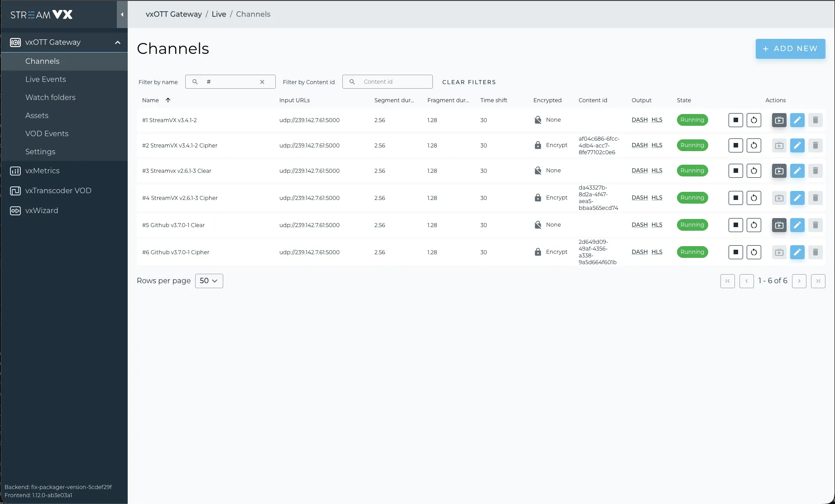Stop the #1 StreamVX v3.4.1-2 channel
The width and height of the screenshot is (835, 504).
tap(735, 120)
